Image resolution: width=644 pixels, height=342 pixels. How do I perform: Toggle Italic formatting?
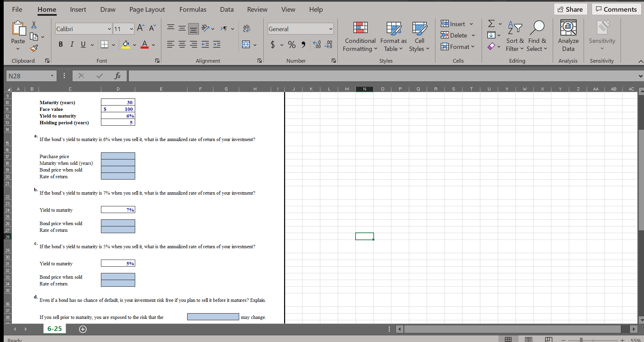click(72, 45)
